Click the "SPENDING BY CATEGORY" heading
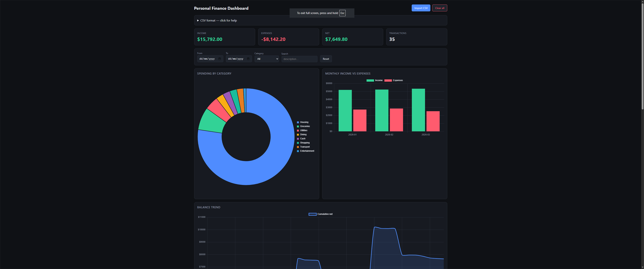The width and height of the screenshot is (644, 269). [x=214, y=74]
